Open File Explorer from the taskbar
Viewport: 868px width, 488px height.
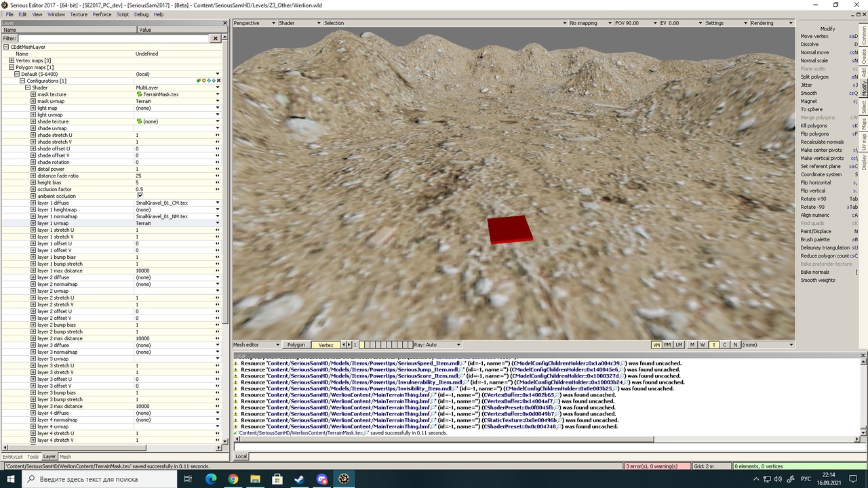(x=255, y=479)
